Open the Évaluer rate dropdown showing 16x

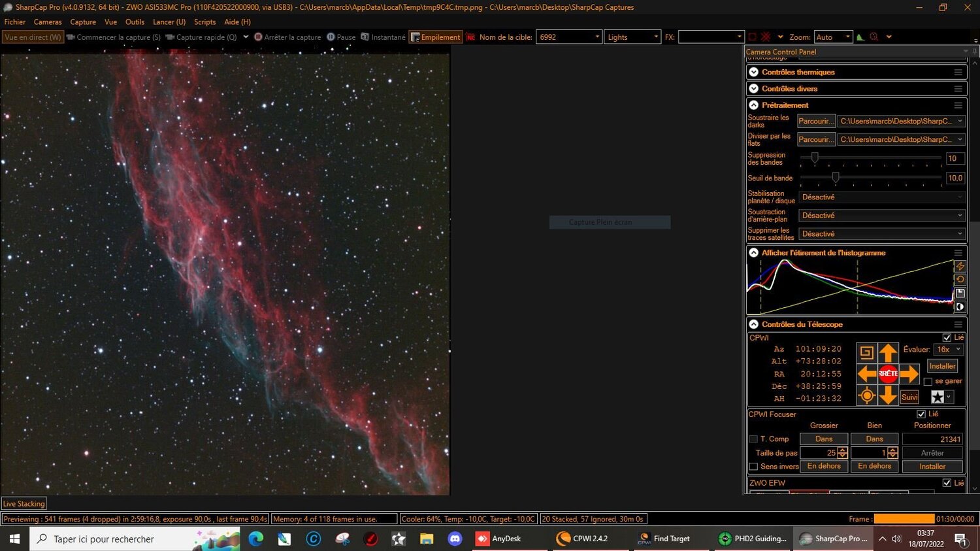tap(948, 349)
